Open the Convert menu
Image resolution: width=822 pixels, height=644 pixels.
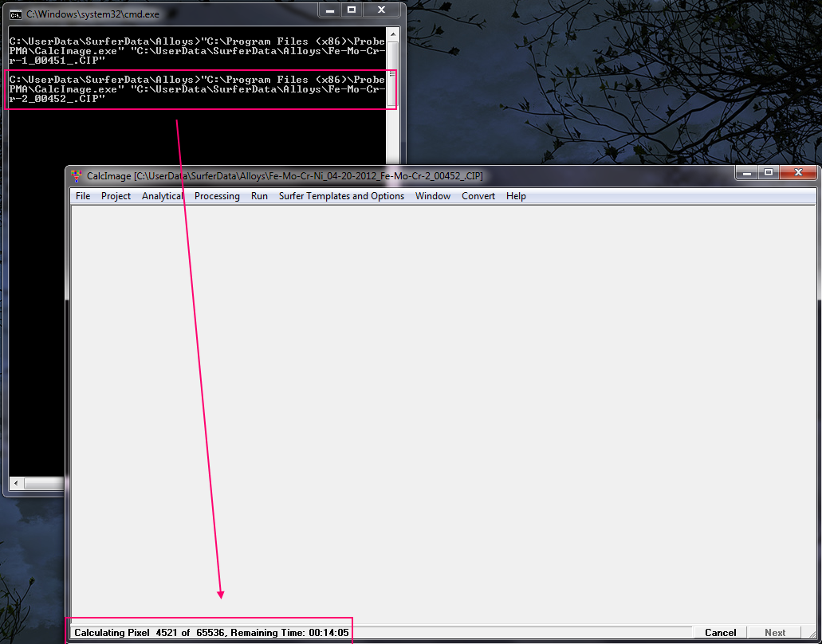[x=478, y=196]
